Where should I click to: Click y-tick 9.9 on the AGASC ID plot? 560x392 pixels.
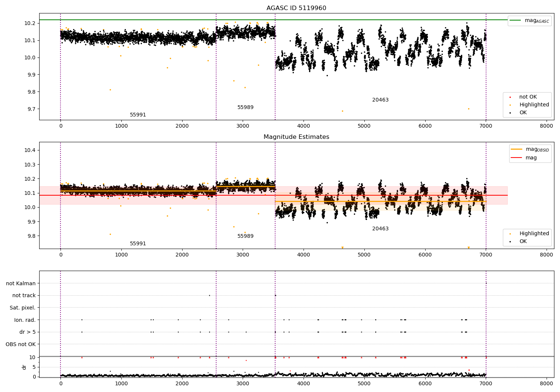31,75
